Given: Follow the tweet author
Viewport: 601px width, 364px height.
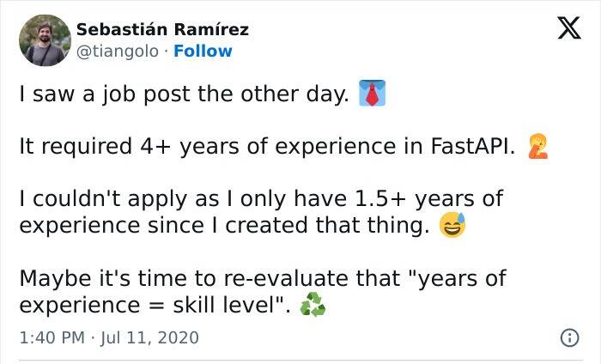Looking at the screenshot, I should (x=203, y=52).
